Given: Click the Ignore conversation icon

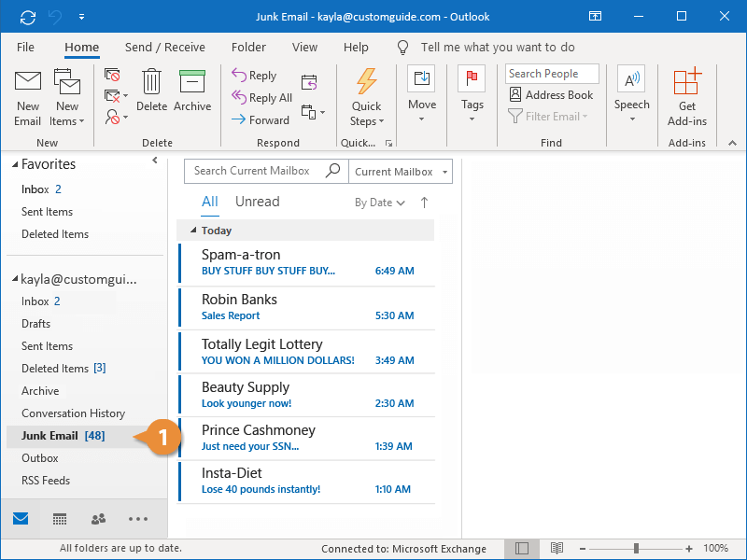Looking at the screenshot, I should pyautogui.click(x=112, y=75).
